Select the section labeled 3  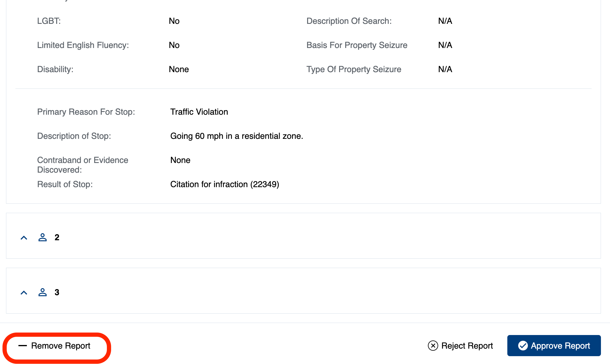57,292
